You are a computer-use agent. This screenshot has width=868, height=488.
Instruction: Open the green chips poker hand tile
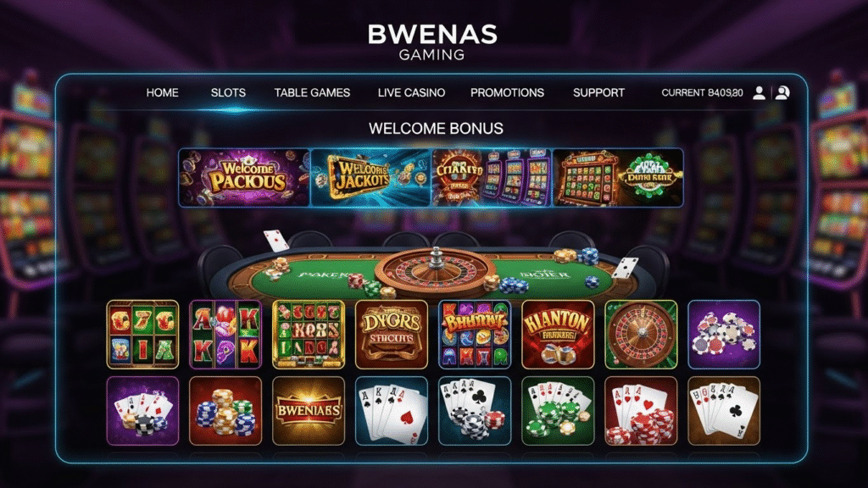(x=558, y=411)
